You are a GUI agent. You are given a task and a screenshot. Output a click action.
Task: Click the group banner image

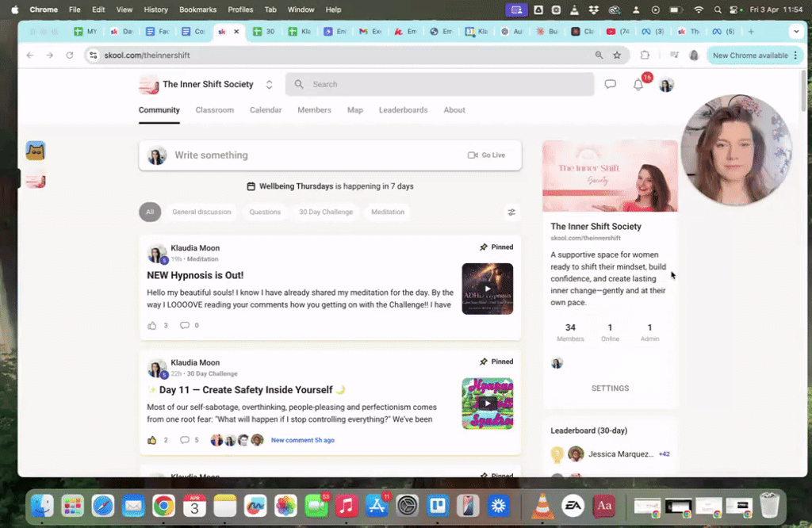pos(610,176)
